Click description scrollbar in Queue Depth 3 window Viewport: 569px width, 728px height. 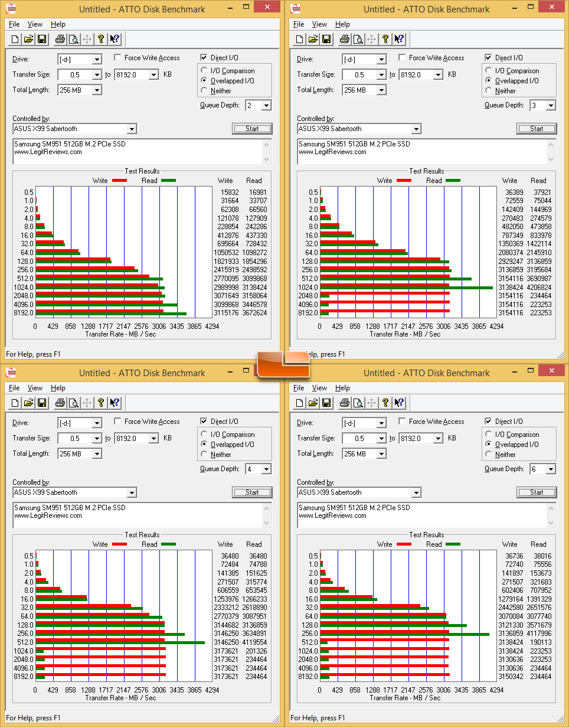pos(551,152)
